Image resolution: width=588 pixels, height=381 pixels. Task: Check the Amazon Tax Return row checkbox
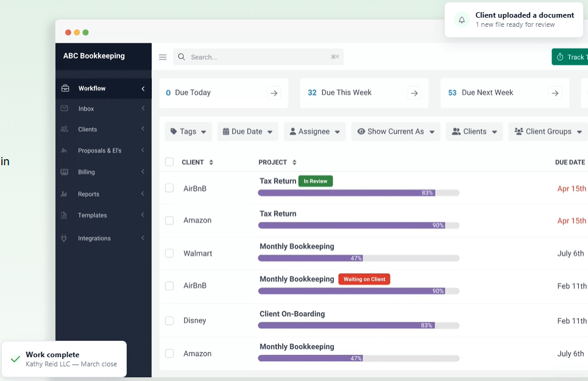(x=169, y=221)
